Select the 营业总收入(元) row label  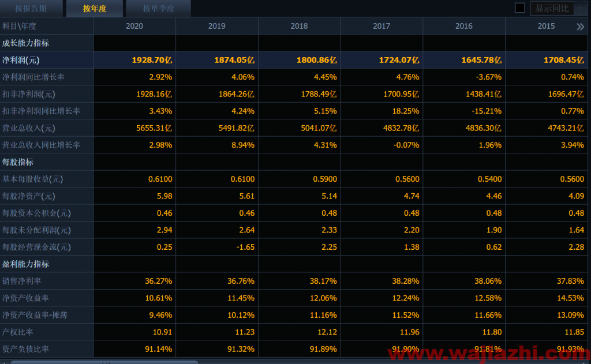click(29, 128)
